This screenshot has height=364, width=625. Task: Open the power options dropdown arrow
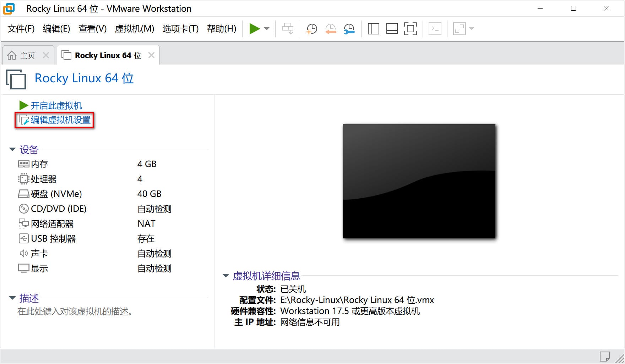tap(267, 29)
